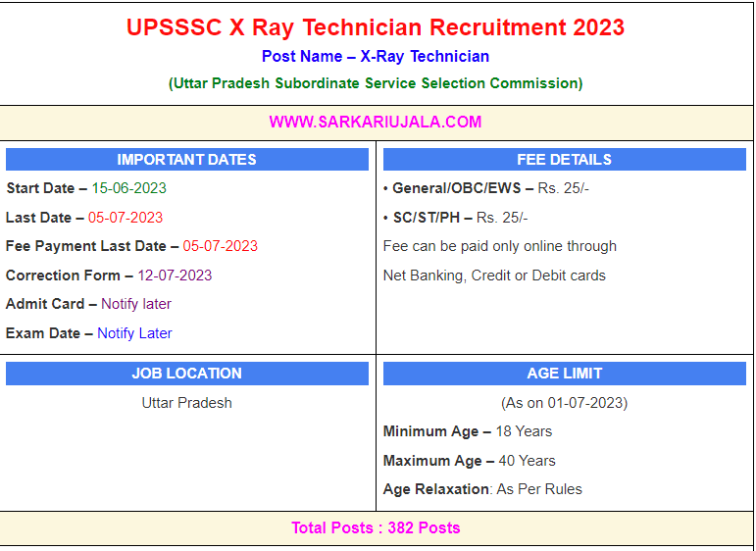Click the Last Date 05-07-2023 value
This screenshot has height=551, width=756.
point(126,218)
